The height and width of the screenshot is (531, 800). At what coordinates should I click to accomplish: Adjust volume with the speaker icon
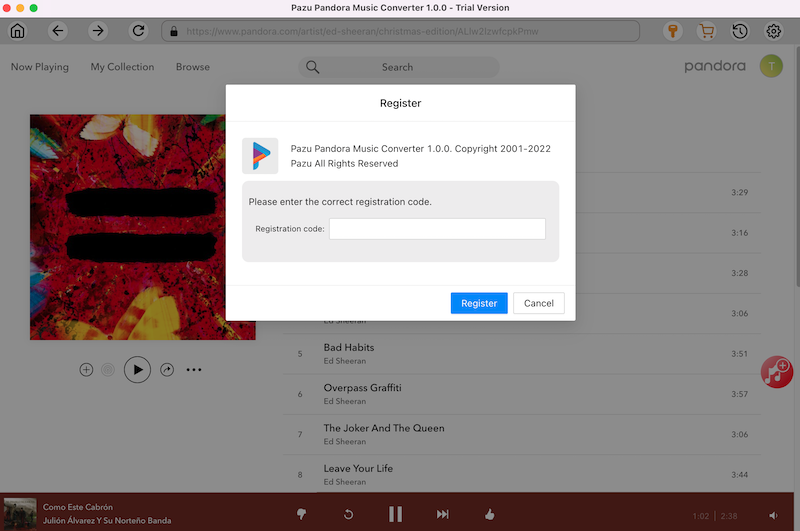click(773, 515)
